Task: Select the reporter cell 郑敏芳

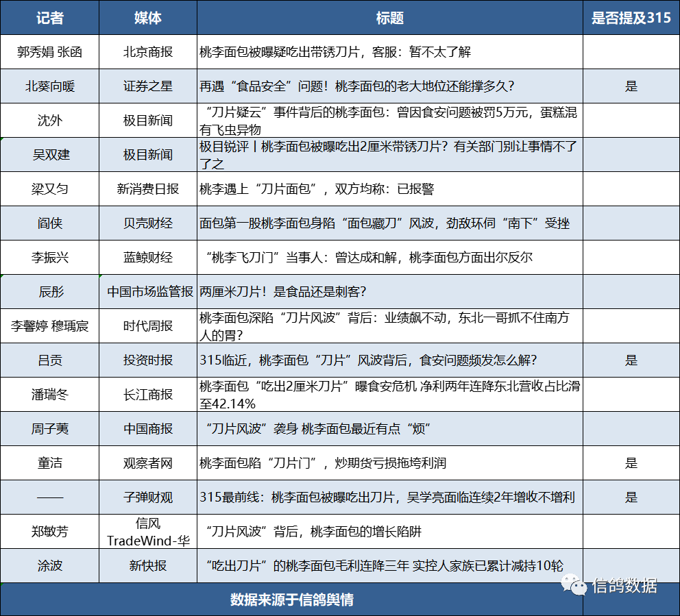Action: [49, 532]
